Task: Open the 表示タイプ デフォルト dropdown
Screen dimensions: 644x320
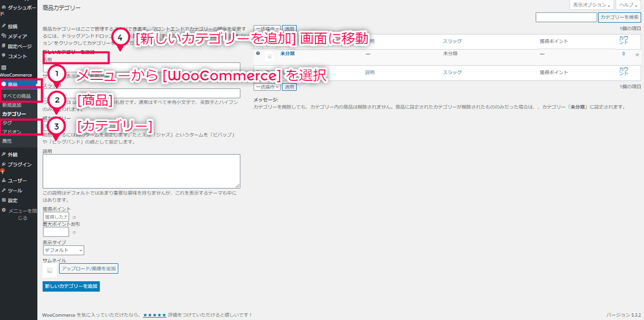Action: [63, 250]
